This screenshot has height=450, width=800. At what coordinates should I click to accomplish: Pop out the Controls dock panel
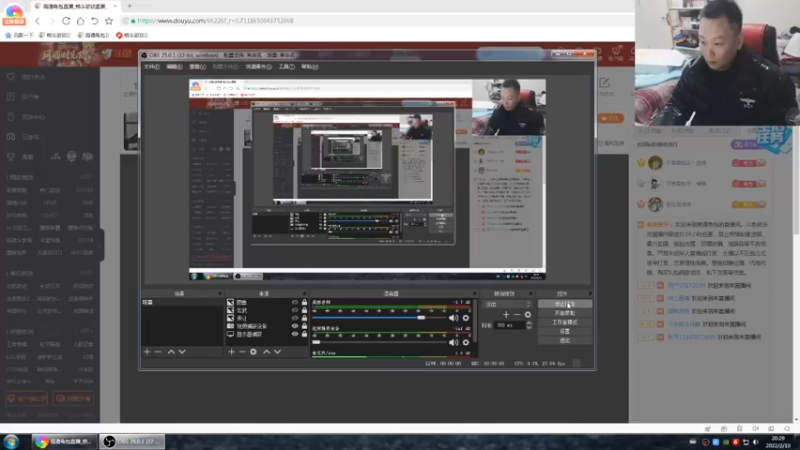point(590,293)
